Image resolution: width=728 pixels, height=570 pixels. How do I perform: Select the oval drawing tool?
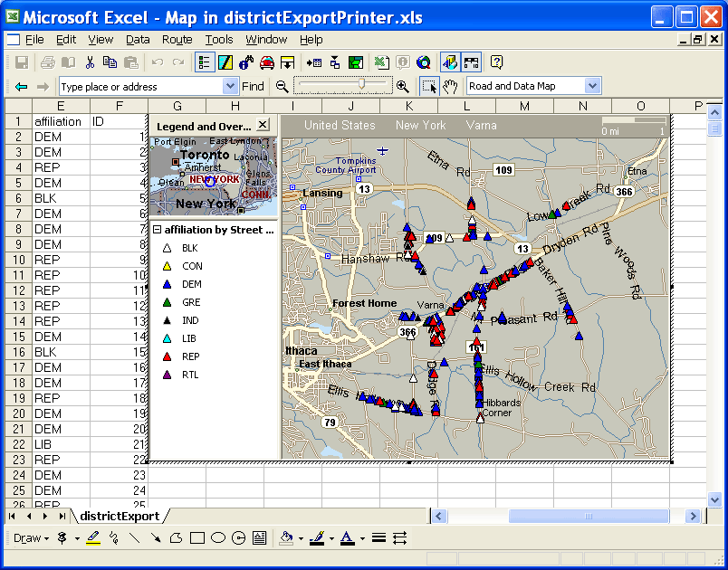click(217, 537)
